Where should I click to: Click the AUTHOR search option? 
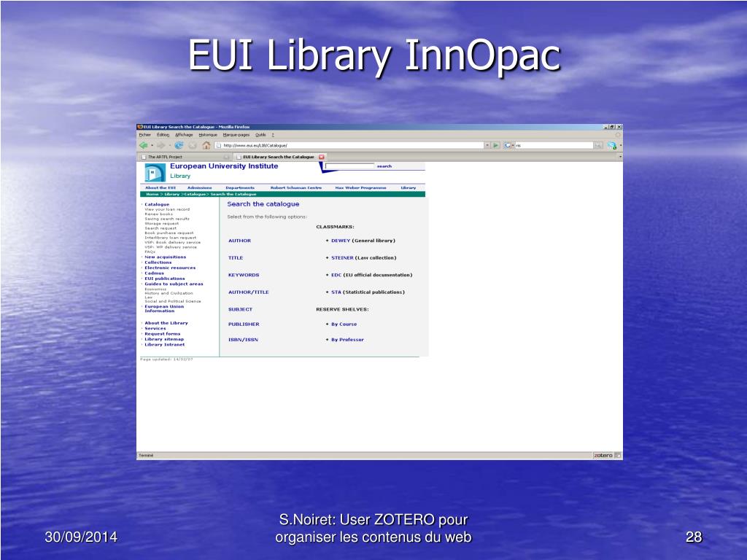coord(239,241)
